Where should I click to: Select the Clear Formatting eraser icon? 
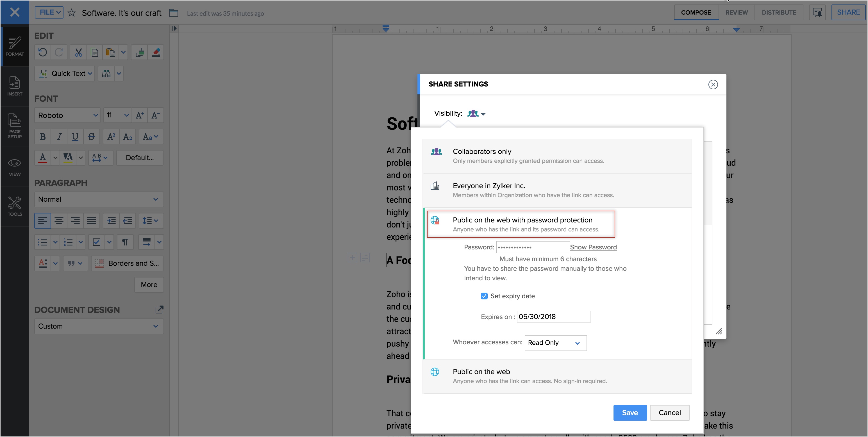tap(156, 53)
